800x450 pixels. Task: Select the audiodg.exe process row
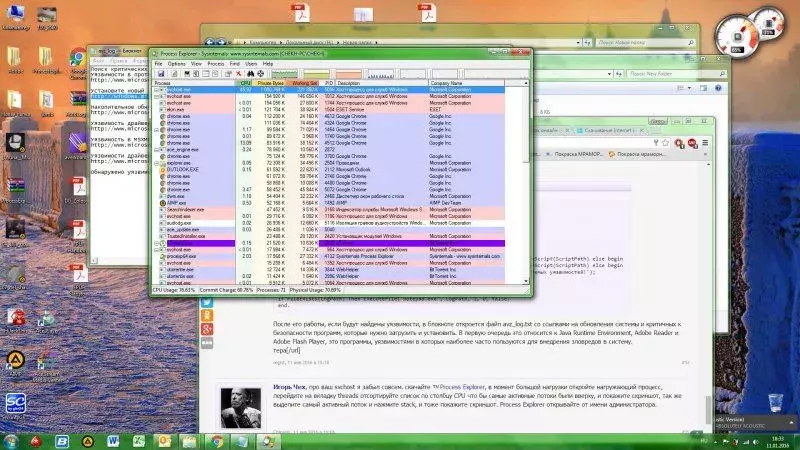329,223
